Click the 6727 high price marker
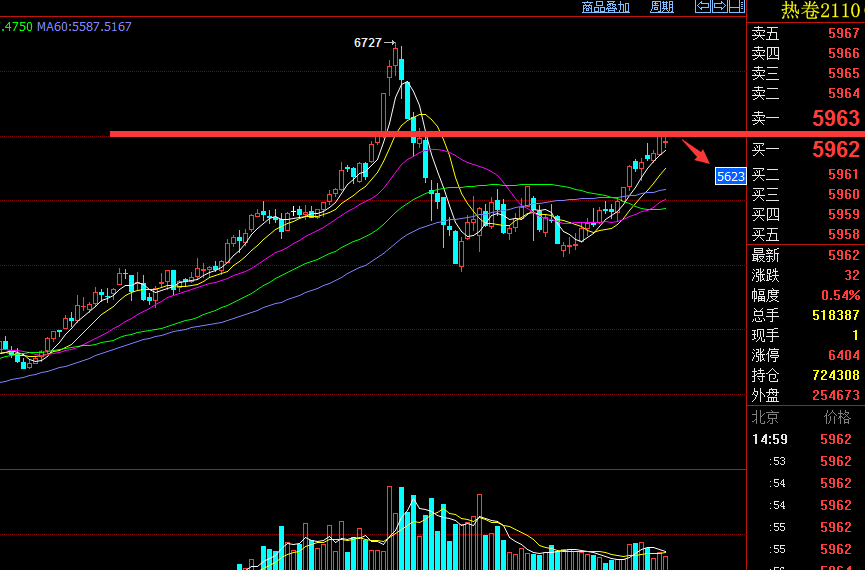Viewport: 865px width, 570px height. pyautogui.click(x=369, y=43)
